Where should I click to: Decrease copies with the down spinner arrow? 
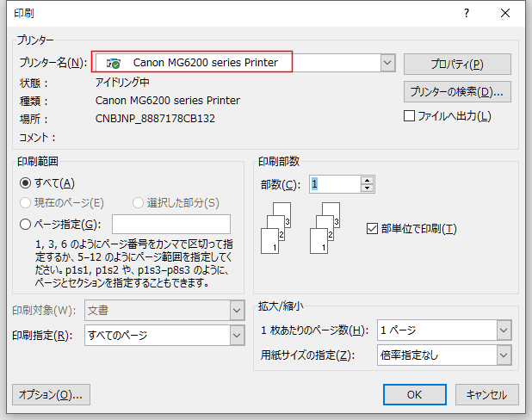point(367,188)
